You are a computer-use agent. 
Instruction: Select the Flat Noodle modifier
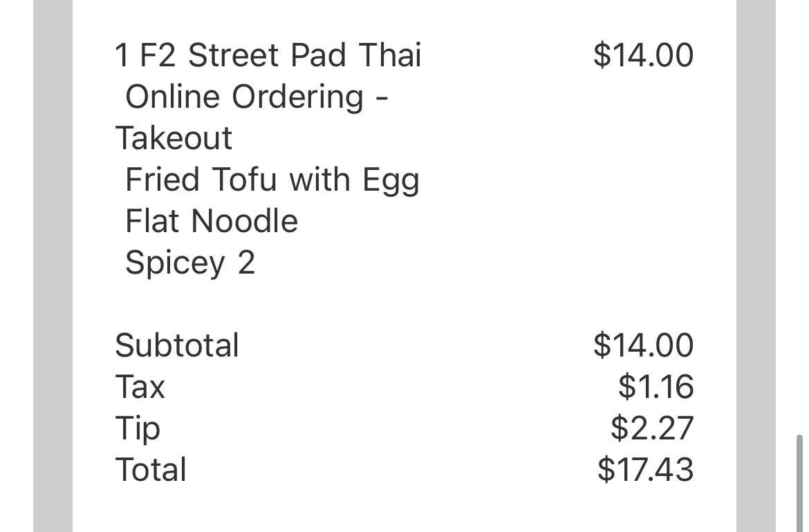[211, 222]
